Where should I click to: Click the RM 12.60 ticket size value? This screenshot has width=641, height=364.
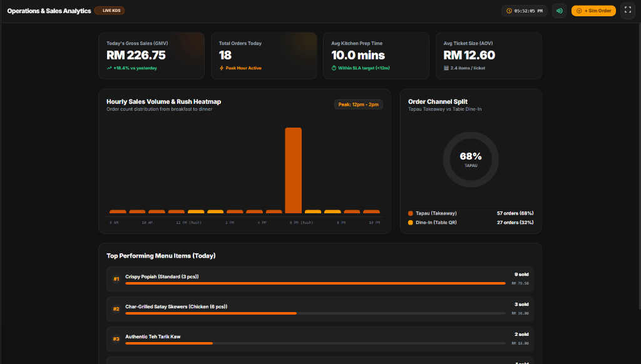[469, 55]
